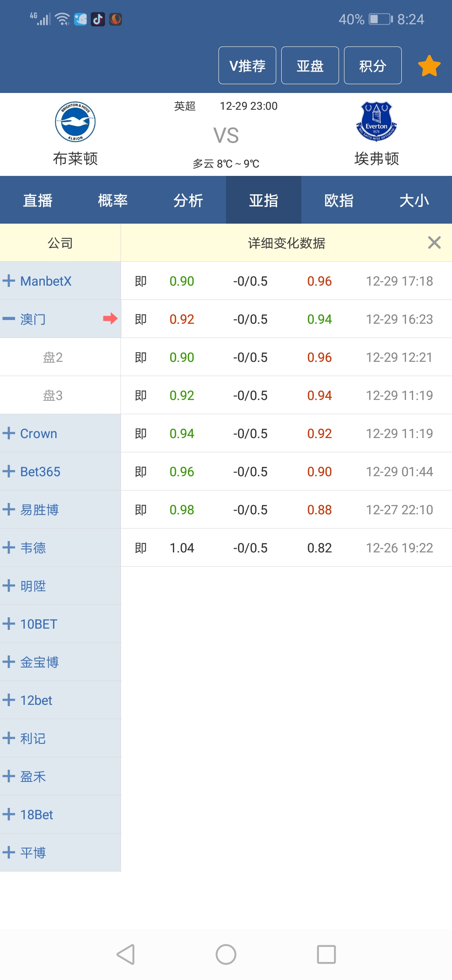Expand the Crown company row
Screen dimensions: 452x980
tap(9, 433)
